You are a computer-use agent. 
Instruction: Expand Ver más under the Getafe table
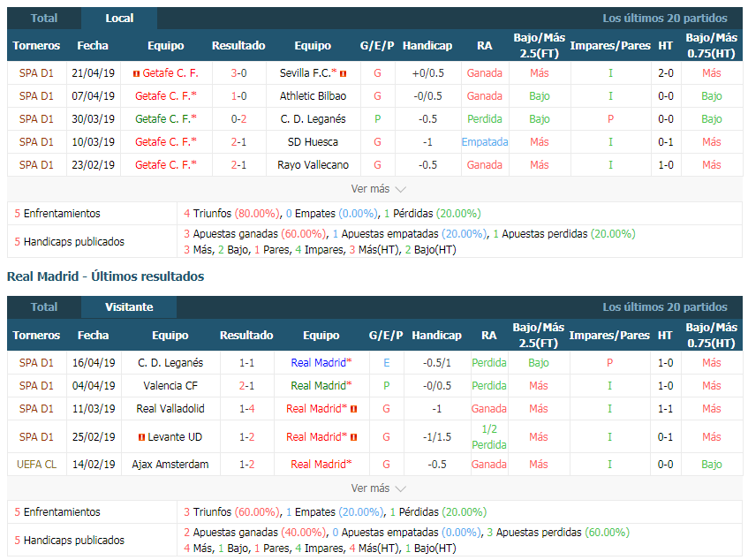pos(378,189)
